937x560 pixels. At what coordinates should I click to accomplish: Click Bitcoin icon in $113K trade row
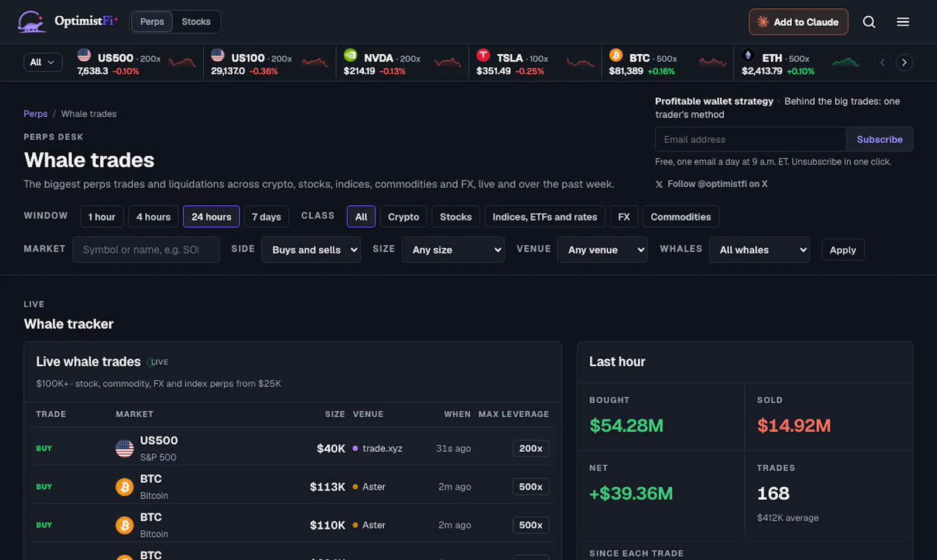coord(125,487)
